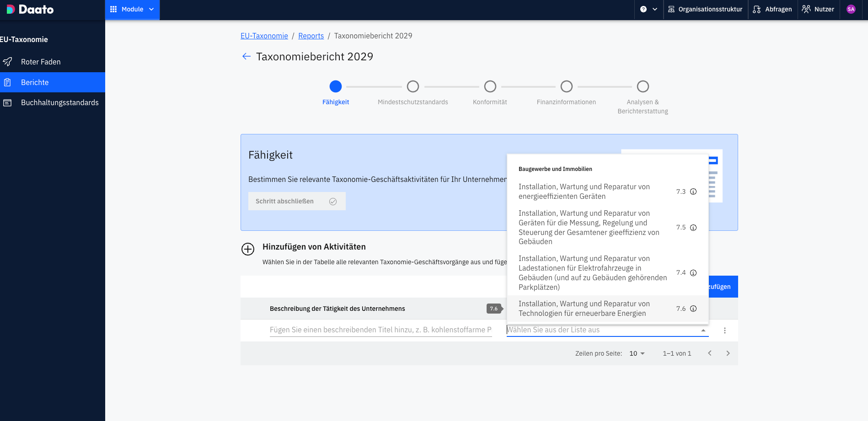The width and height of the screenshot is (868, 421).
Task: Expand the help dropdown chevron
Action: pos(655,9)
